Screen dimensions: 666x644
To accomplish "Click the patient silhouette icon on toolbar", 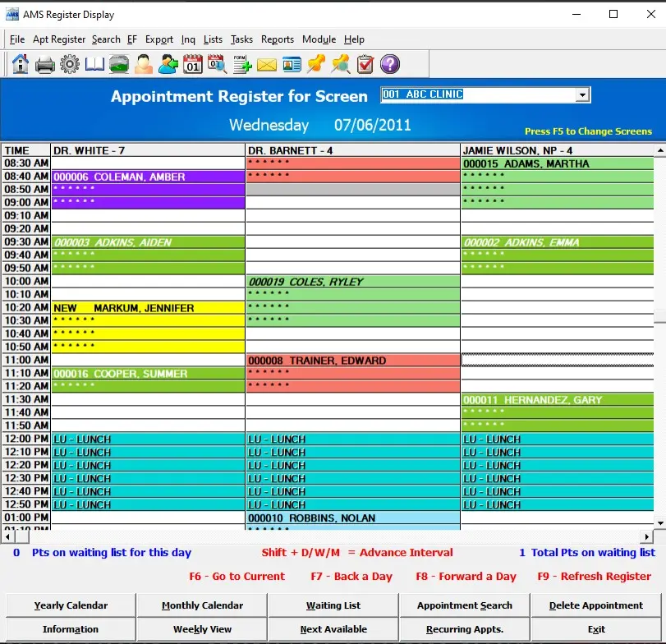I will (x=145, y=64).
